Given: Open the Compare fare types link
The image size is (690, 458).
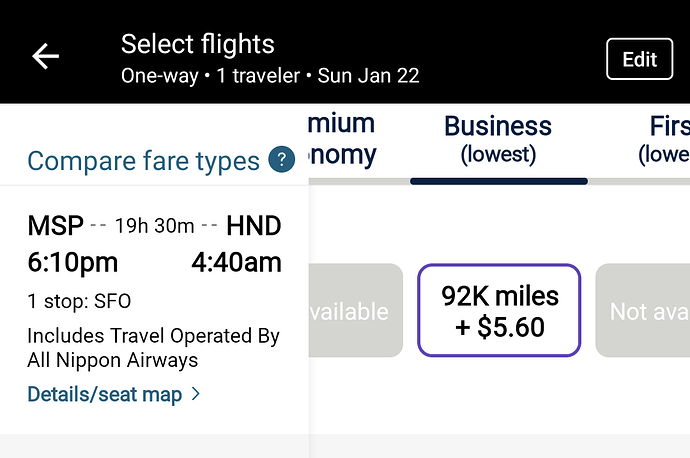Looking at the screenshot, I should [x=143, y=160].
